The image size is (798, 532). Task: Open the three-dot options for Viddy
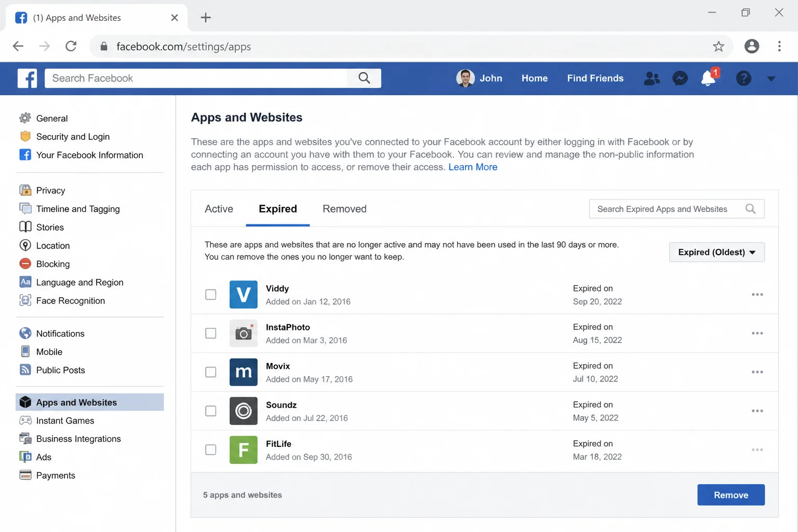point(757,295)
